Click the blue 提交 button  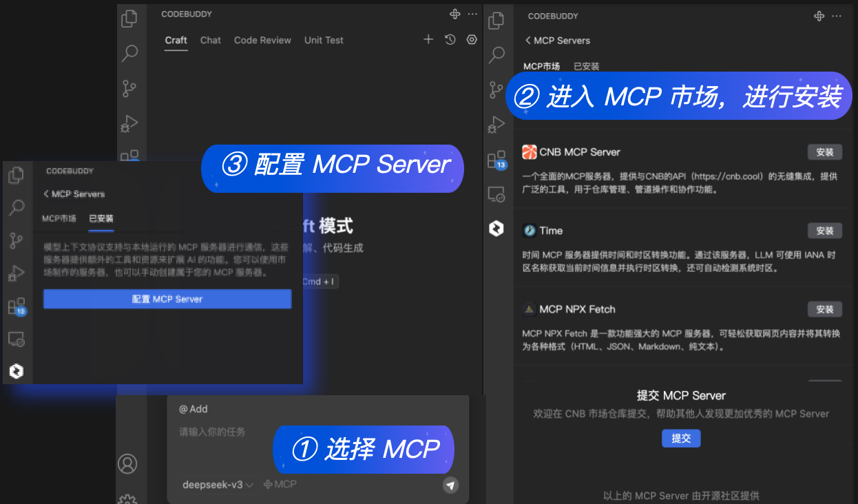tap(681, 439)
